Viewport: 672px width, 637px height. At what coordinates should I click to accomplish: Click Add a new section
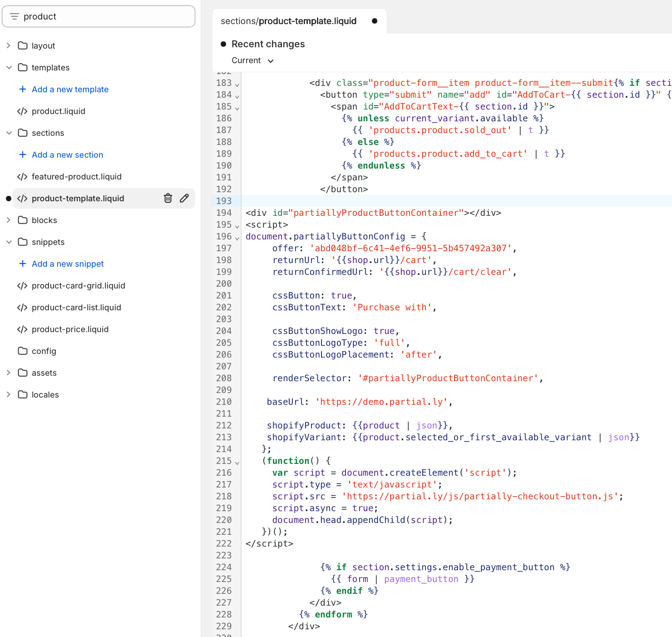(x=67, y=154)
